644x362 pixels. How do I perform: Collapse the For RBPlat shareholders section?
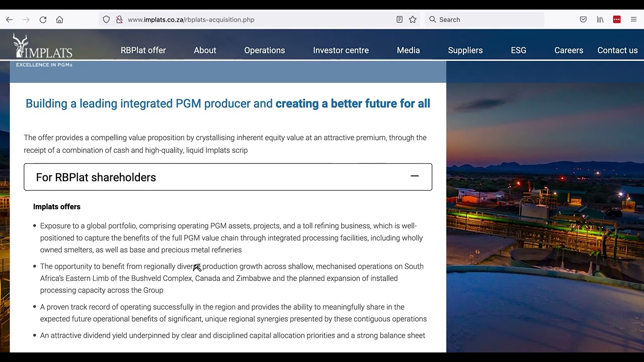[x=228, y=177]
